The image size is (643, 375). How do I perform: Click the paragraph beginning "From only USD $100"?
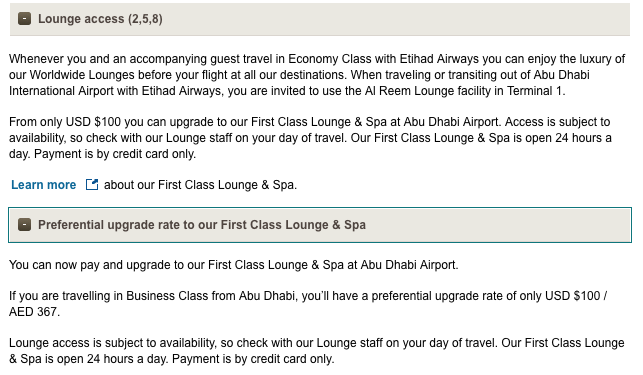click(x=310, y=138)
